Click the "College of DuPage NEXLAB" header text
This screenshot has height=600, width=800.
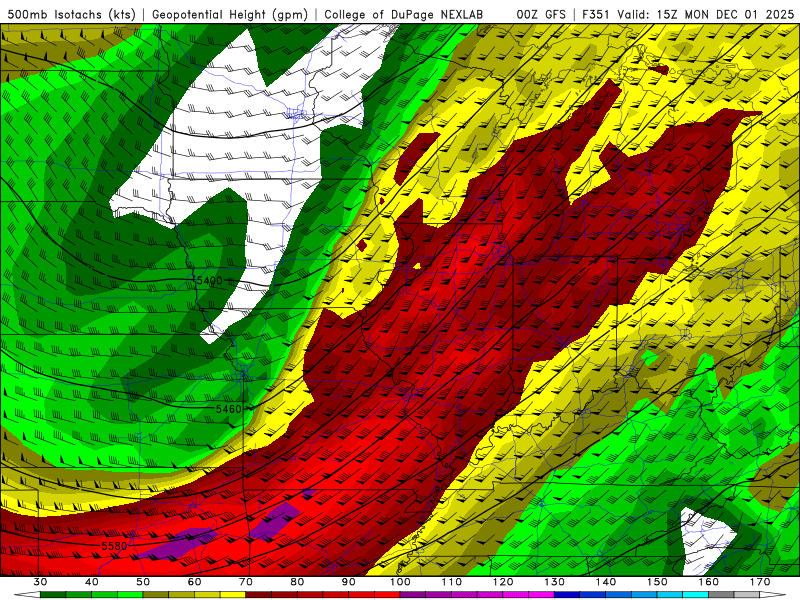404,15
